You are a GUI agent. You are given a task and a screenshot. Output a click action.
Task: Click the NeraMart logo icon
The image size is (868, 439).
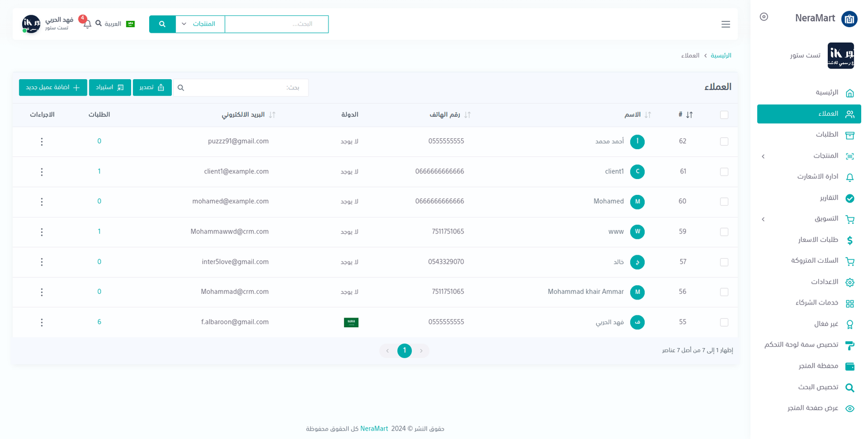tap(849, 19)
